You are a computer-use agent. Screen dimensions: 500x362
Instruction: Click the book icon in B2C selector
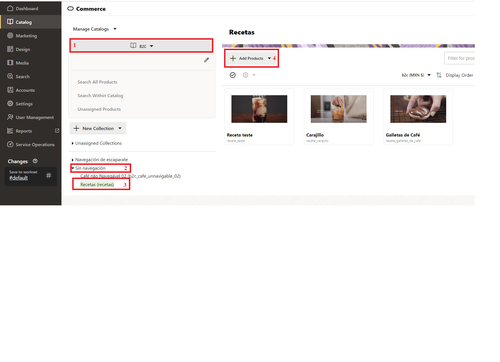point(133,45)
